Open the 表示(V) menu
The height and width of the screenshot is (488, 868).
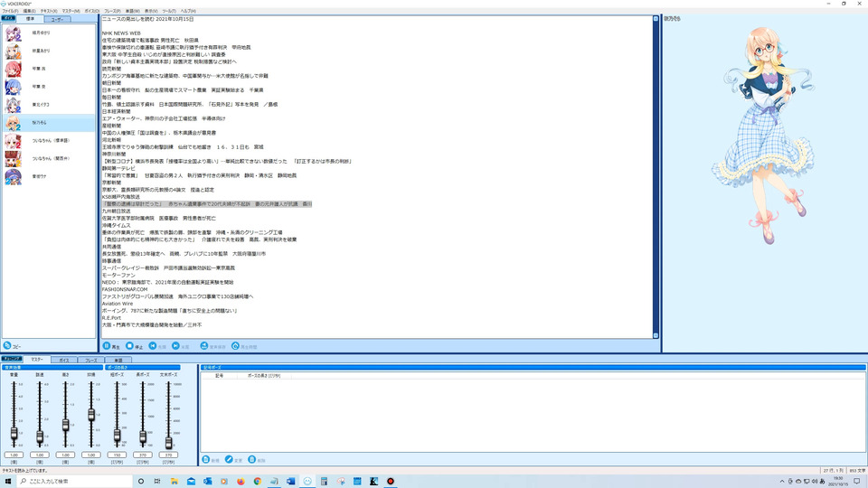coord(151,11)
